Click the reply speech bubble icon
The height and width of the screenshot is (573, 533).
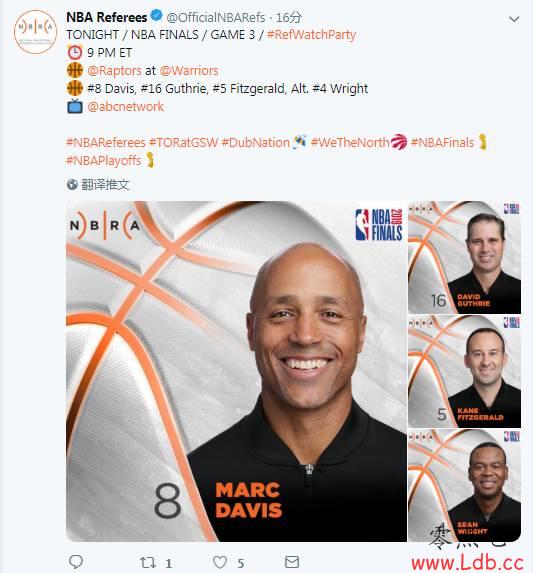[x=76, y=562]
